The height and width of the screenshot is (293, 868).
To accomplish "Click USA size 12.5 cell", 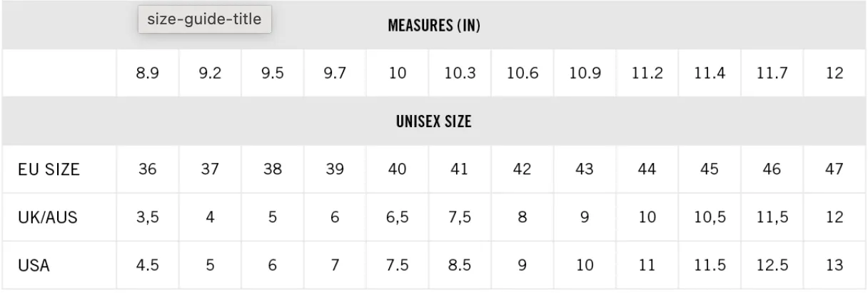I will pos(772,265).
